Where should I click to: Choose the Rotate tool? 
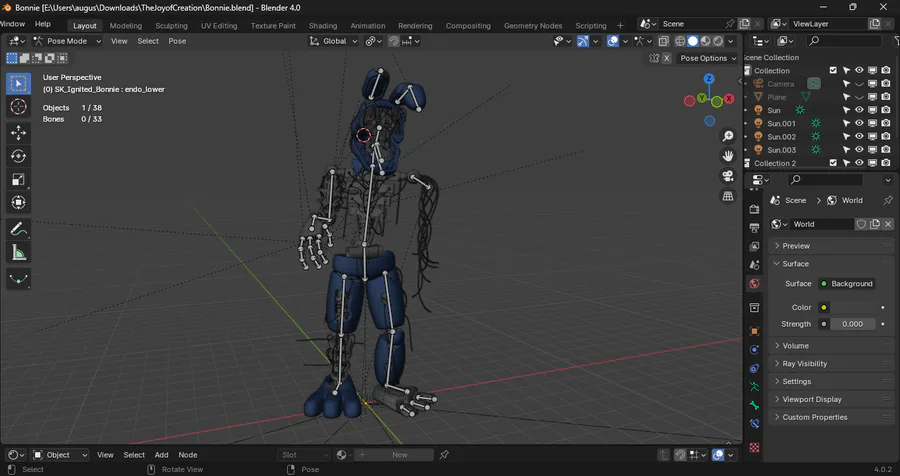[x=18, y=156]
